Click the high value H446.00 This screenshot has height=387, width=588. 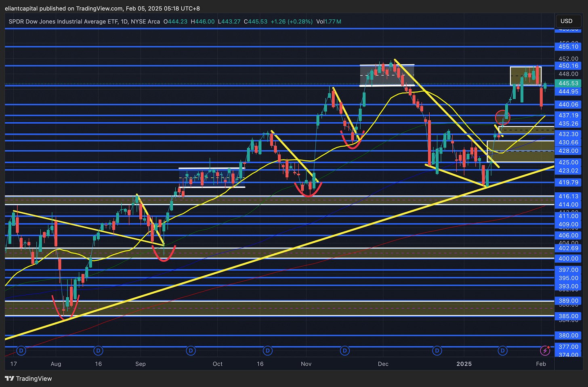[203, 21]
